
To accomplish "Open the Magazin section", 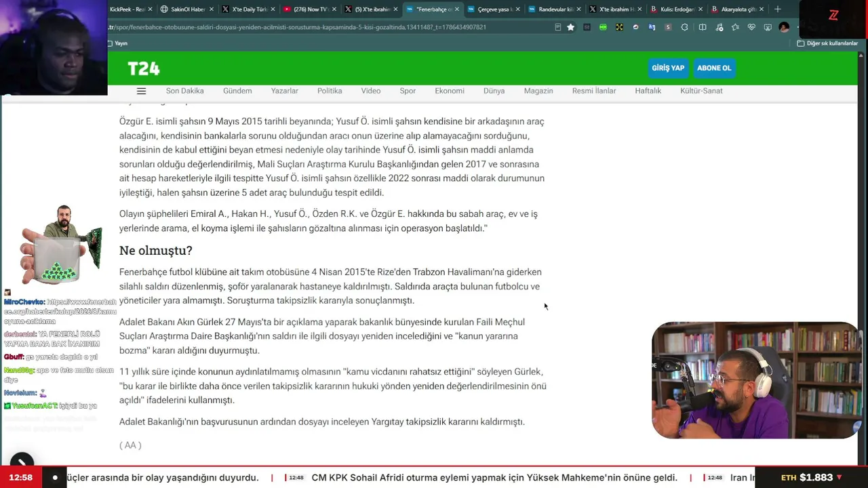I will coord(538,91).
